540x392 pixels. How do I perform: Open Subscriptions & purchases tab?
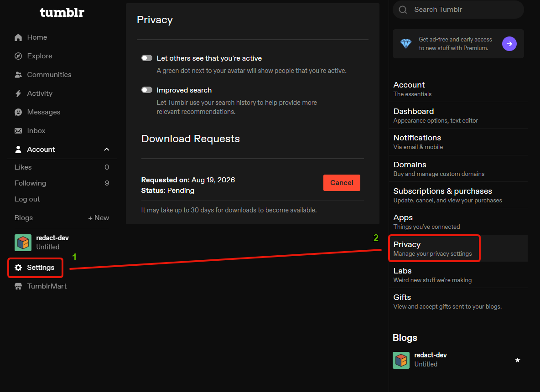pyautogui.click(x=458, y=195)
